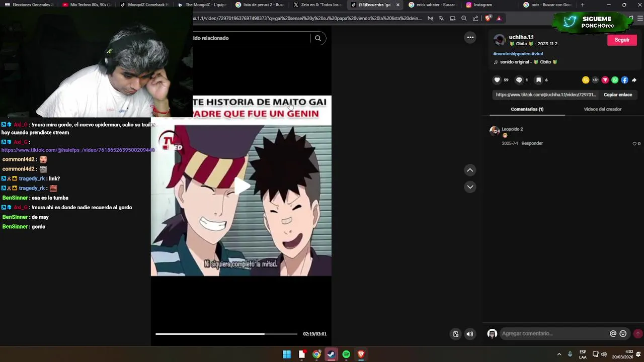
Task: Click the yellow repost icon
Action: 586,80
